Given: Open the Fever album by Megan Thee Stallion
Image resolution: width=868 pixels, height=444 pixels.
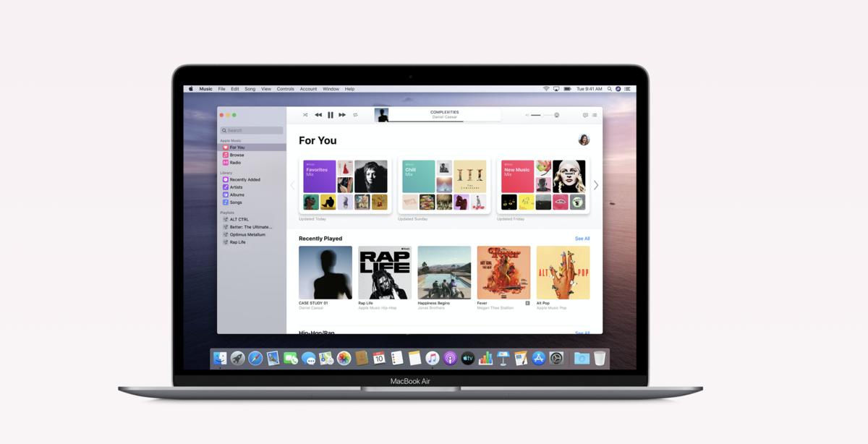Looking at the screenshot, I should (x=503, y=273).
